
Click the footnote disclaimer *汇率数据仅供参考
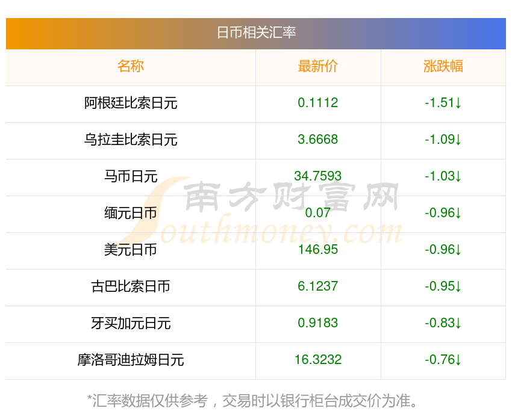point(148,401)
